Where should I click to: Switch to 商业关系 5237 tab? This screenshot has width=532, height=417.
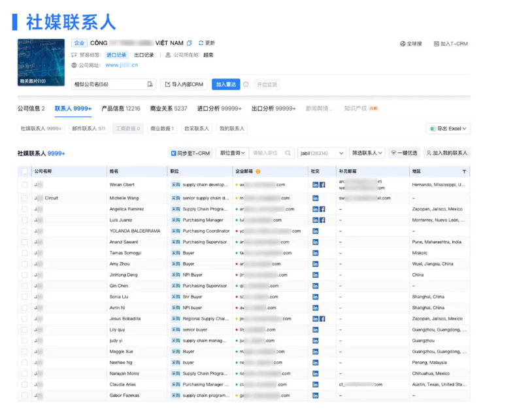coord(169,108)
